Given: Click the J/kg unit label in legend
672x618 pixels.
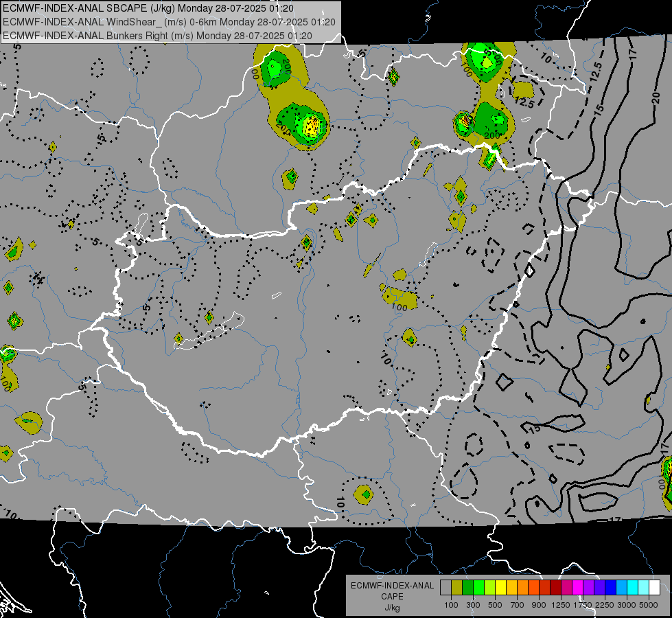Looking at the screenshot, I should (x=392, y=608).
